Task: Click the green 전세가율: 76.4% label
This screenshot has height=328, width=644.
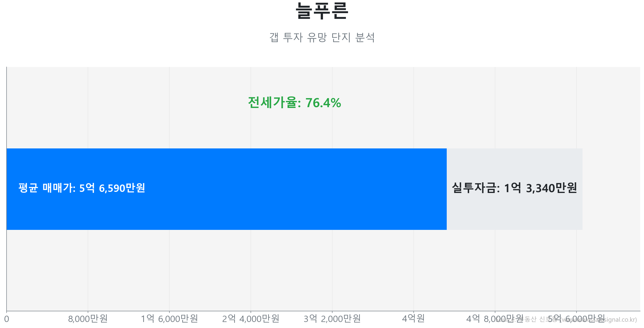Action: (x=294, y=103)
